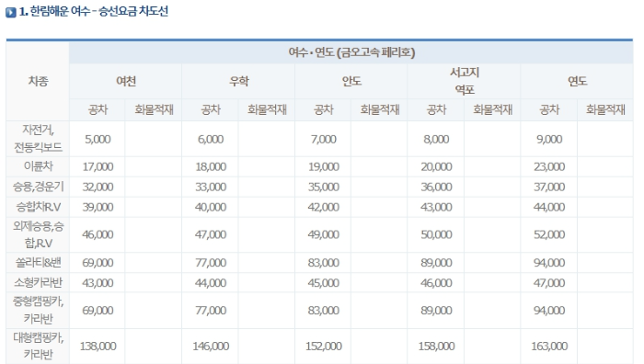
Task: Click the '차종' column header
Action: coord(38,81)
